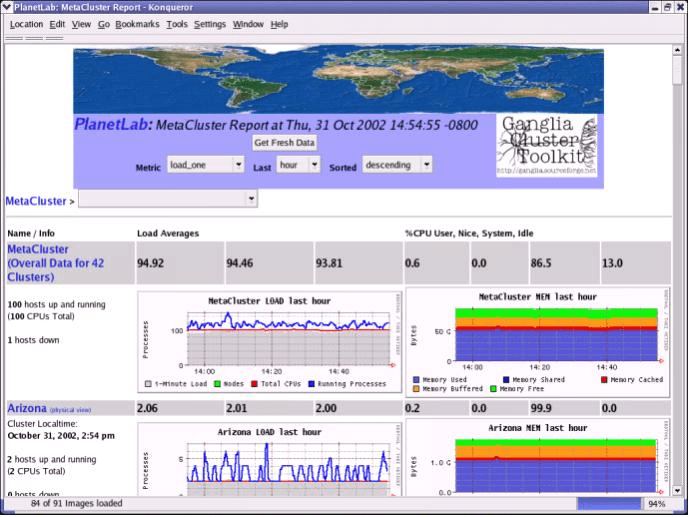689x517 pixels.
Task: Click the 94% status indicator
Action: [x=657, y=504]
